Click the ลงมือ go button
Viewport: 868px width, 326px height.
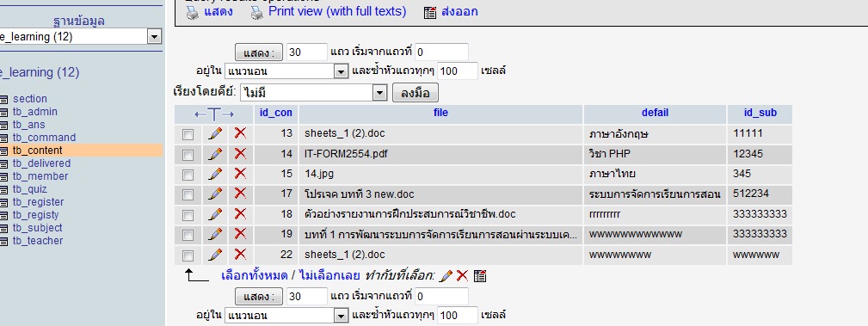point(416,92)
